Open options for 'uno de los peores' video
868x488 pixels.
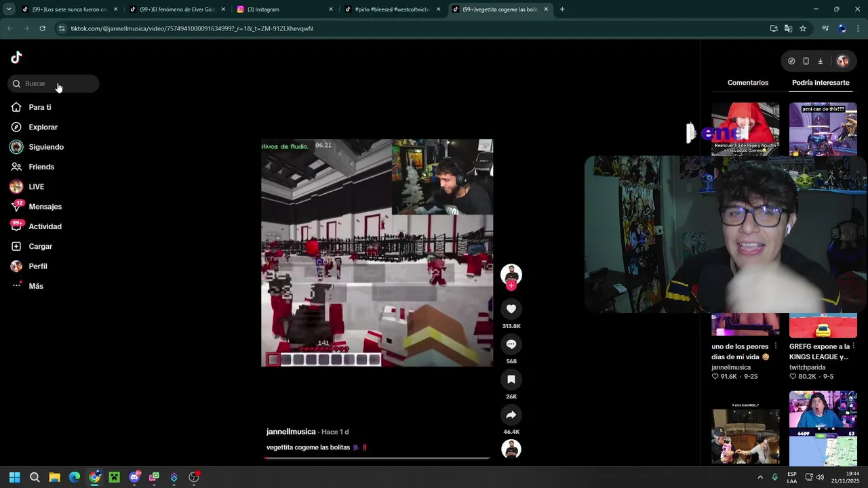click(x=776, y=346)
